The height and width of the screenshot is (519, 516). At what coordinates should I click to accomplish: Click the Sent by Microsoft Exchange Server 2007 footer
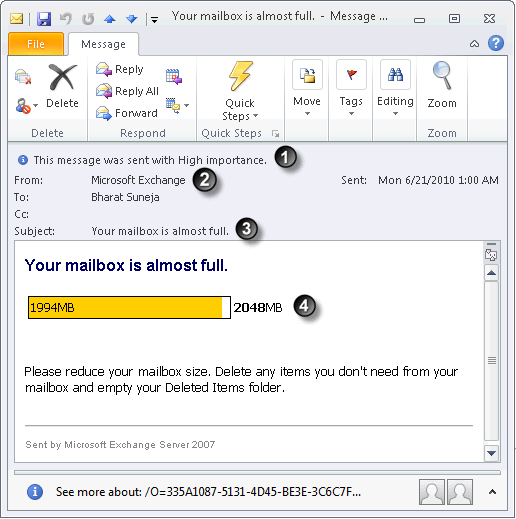(x=120, y=444)
